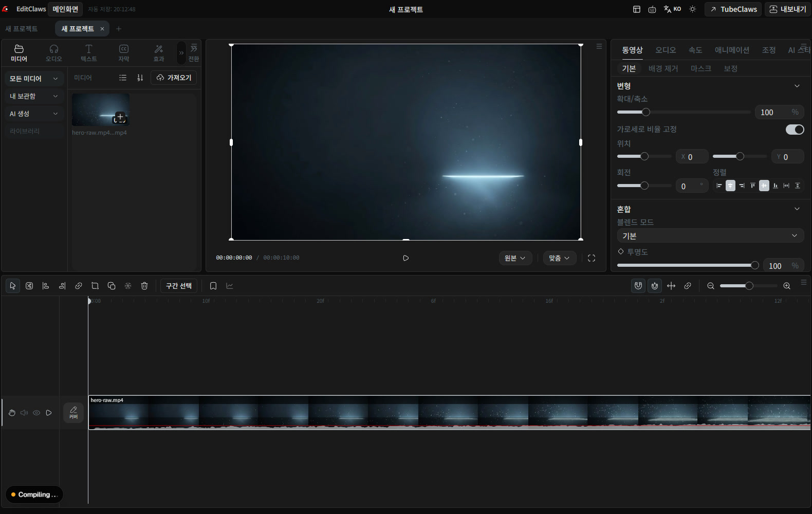Image resolution: width=812 pixels, height=514 pixels.
Task: Click the hero-raw.mp4 media thumbnail
Action: (x=101, y=109)
